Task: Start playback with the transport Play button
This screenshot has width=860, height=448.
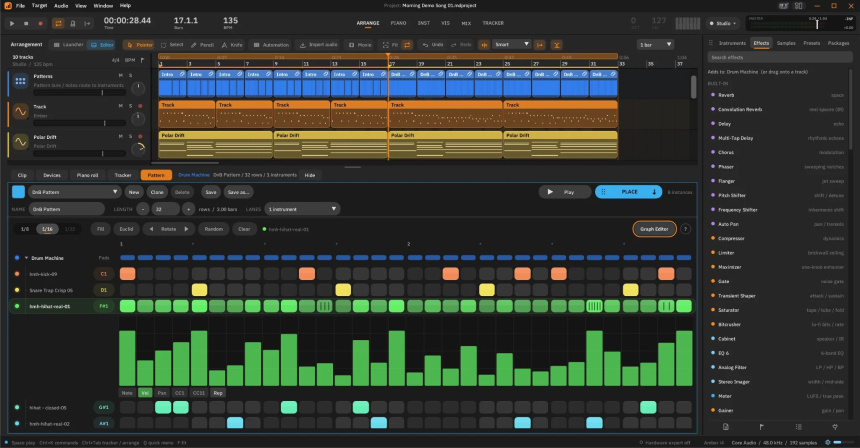Action: (12, 24)
